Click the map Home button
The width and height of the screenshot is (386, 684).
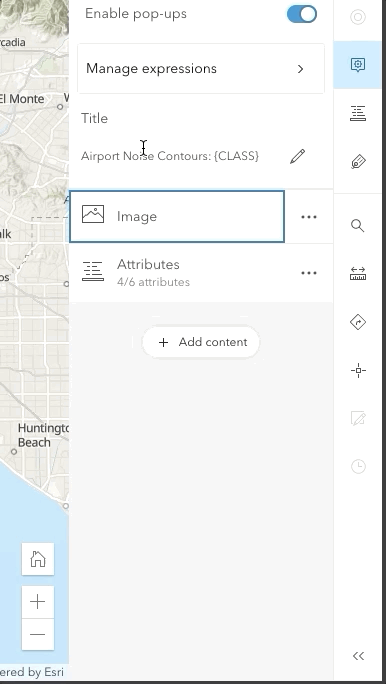pos(38,559)
